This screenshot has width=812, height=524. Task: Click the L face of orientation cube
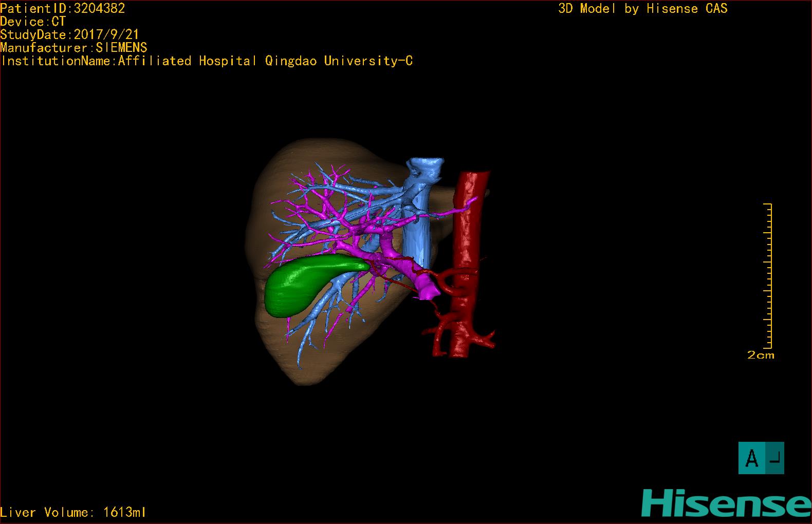pyautogui.click(x=775, y=458)
